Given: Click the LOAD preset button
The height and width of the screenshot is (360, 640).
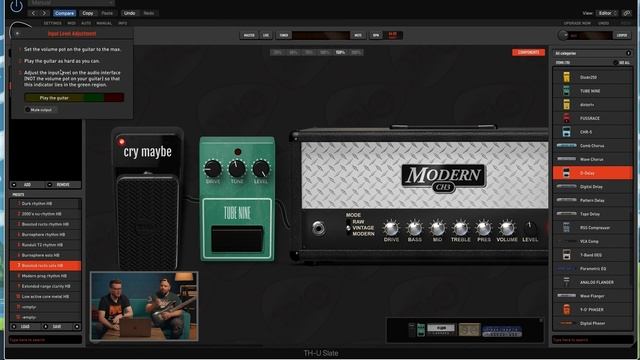Looking at the screenshot, I should [25, 327].
